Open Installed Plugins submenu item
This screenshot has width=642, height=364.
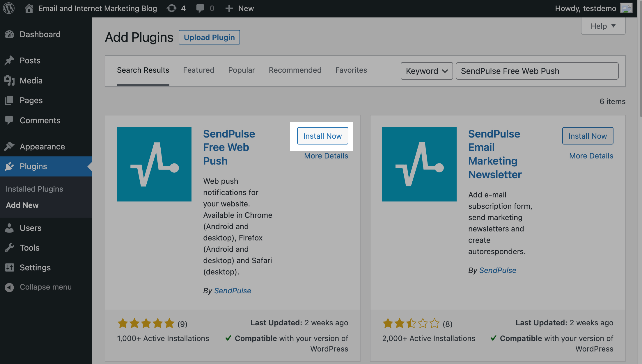click(x=34, y=189)
